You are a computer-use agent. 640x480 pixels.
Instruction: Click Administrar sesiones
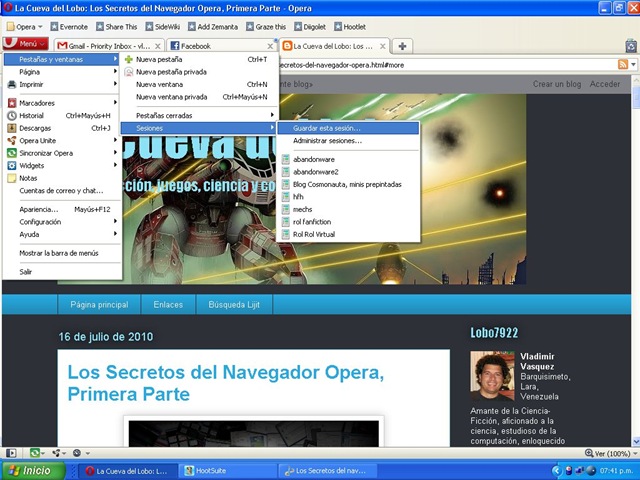348,141
